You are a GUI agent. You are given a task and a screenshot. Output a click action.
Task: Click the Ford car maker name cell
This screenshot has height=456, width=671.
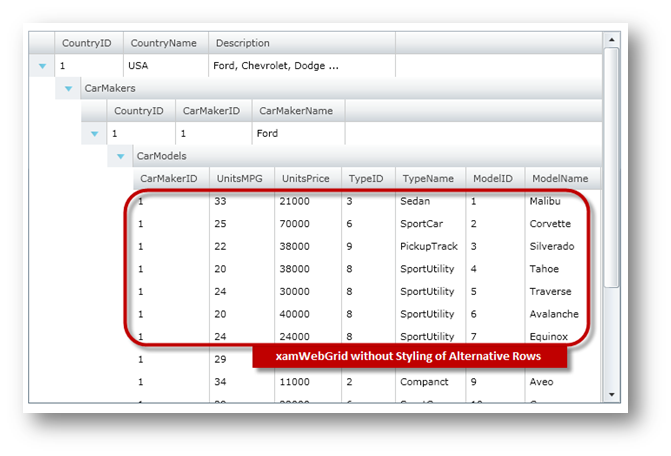point(298,133)
